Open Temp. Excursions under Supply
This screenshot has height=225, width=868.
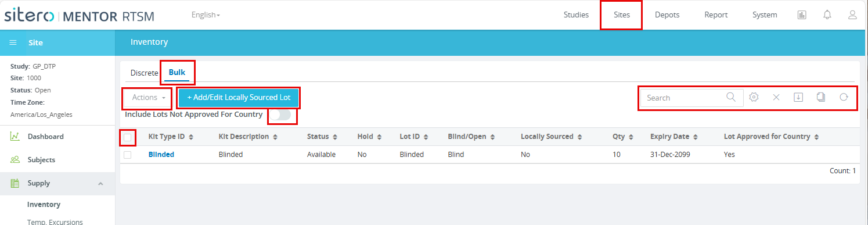point(55,222)
